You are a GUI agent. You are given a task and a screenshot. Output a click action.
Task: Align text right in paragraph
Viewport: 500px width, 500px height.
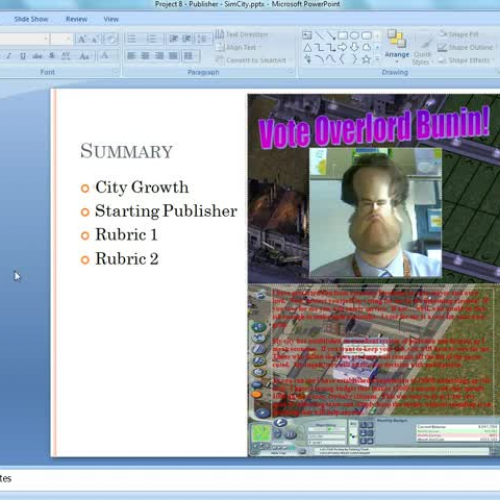pyautogui.click(x=159, y=56)
